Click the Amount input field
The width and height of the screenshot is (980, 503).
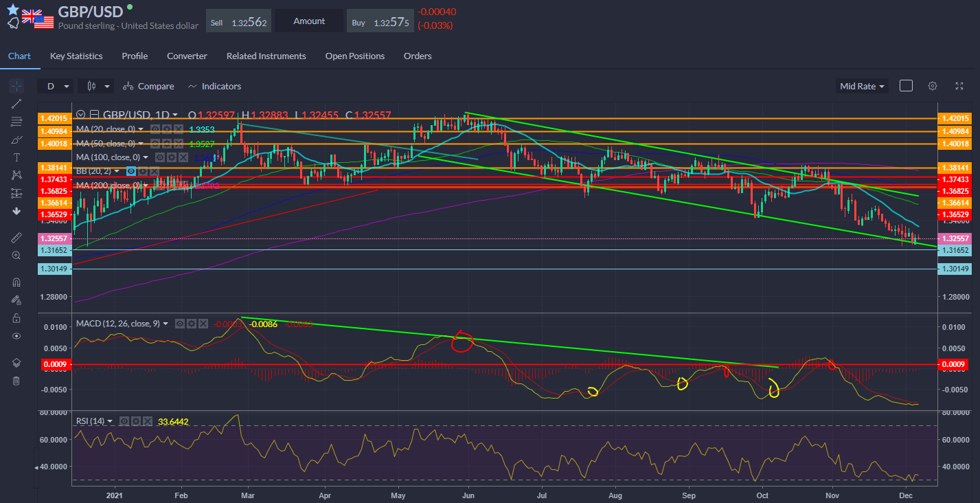(308, 21)
